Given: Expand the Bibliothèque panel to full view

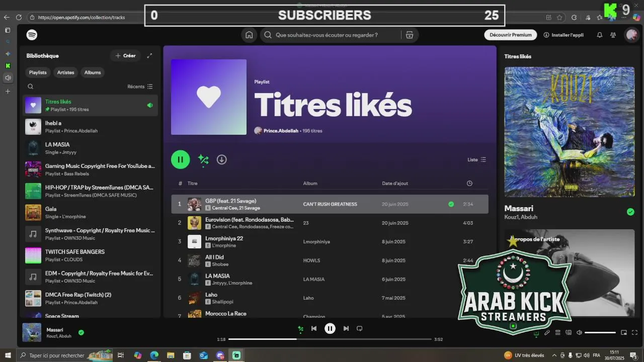Looking at the screenshot, I should [x=149, y=56].
